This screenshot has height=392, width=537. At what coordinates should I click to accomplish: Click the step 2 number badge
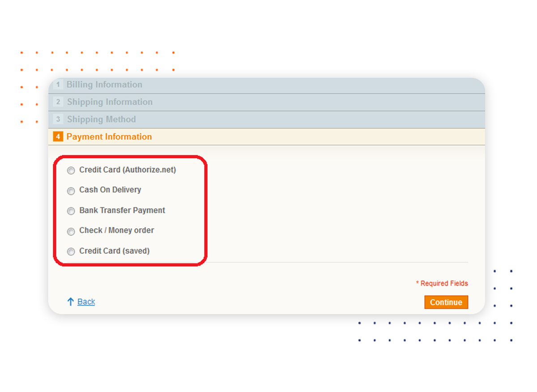pos(58,102)
